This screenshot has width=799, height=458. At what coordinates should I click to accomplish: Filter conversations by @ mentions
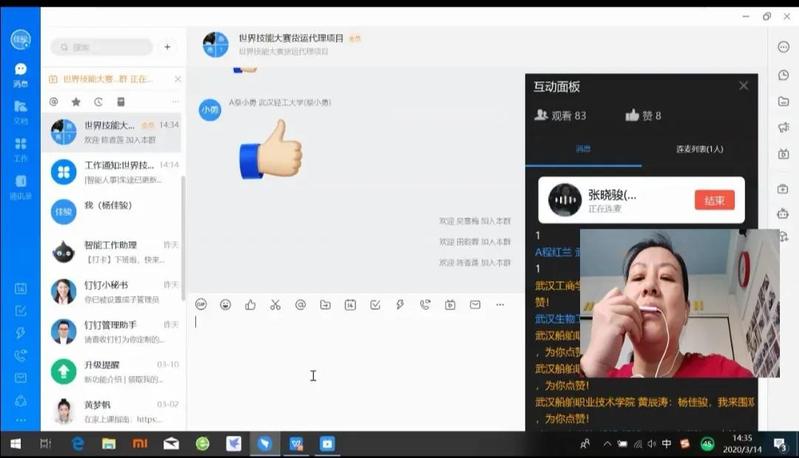54,102
